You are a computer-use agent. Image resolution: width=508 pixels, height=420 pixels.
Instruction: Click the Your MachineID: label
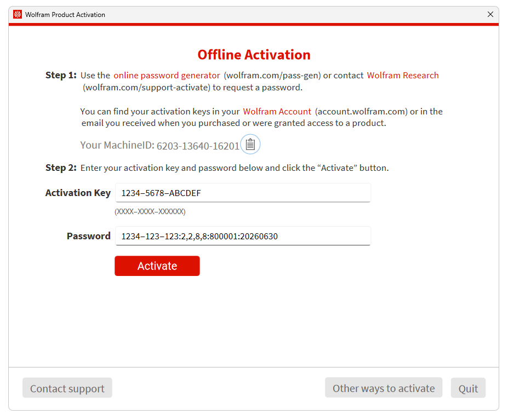tap(117, 145)
